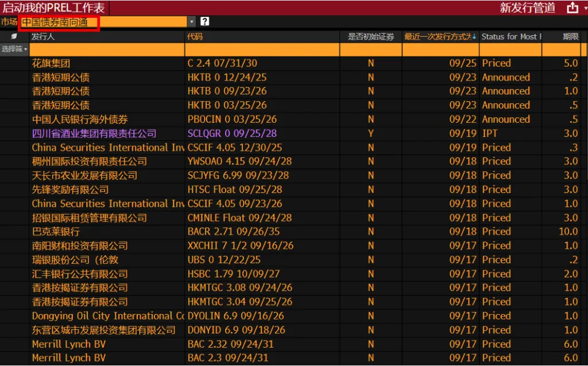
Task: Open 新发行管道 title at top right
Action: point(527,7)
